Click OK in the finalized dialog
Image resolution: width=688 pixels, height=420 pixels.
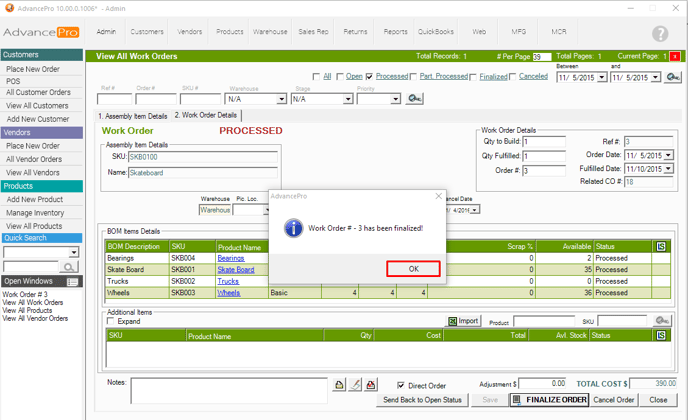(x=415, y=269)
